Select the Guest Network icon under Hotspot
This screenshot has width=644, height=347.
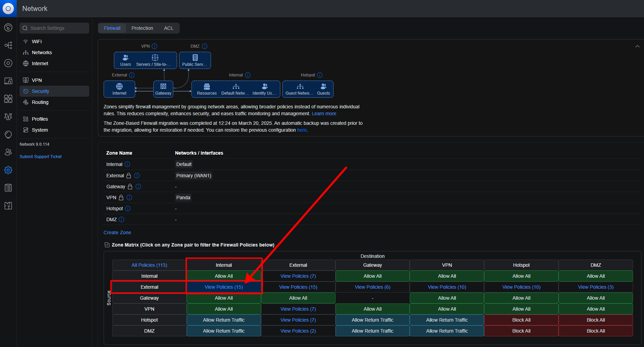pyautogui.click(x=299, y=86)
